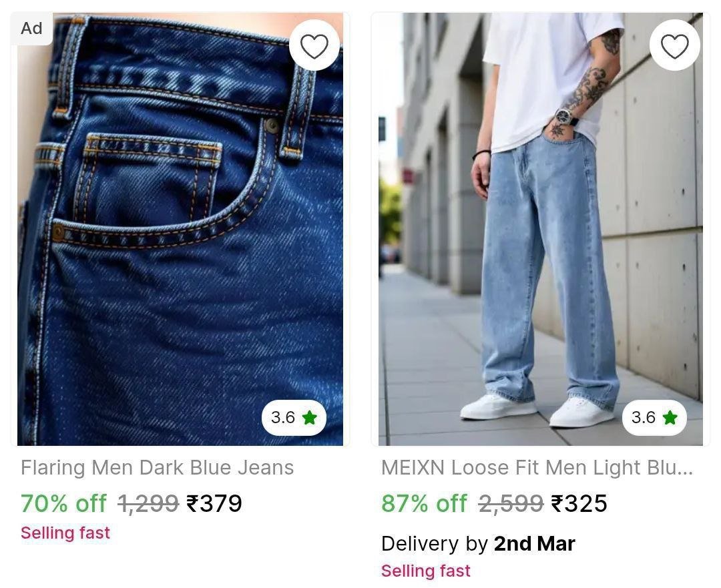
Task: Click the 70% off discount text
Action: (x=63, y=503)
